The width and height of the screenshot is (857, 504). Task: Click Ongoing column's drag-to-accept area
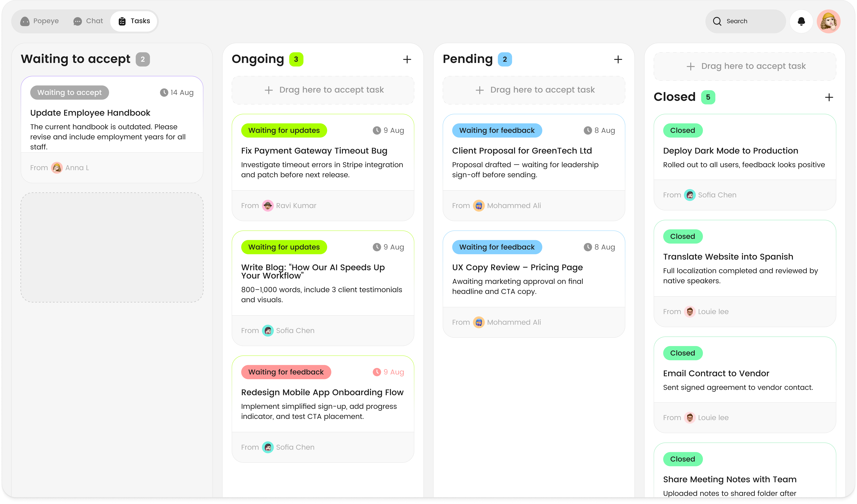point(323,90)
